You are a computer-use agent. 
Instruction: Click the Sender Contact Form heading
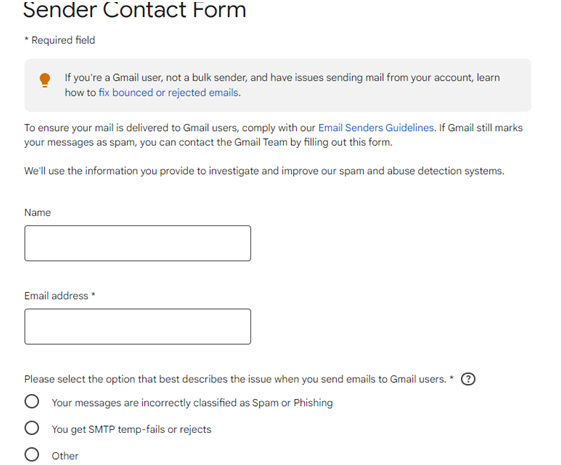(135, 10)
